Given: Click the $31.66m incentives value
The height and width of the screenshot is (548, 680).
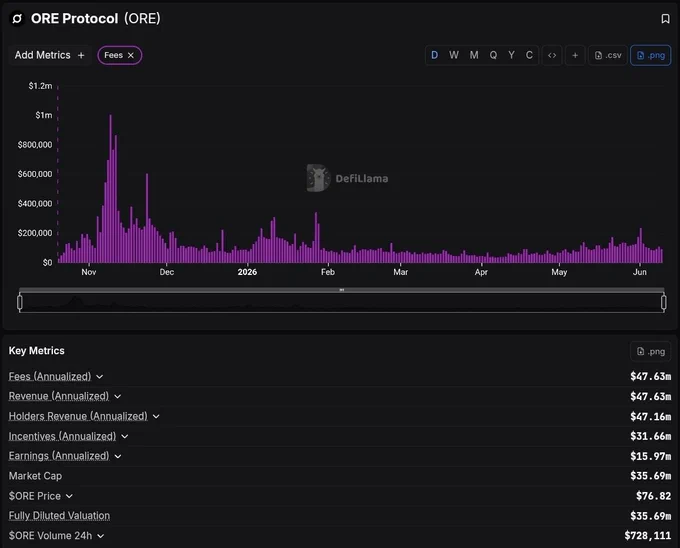Looking at the screenshot, I should click(651, 436).
